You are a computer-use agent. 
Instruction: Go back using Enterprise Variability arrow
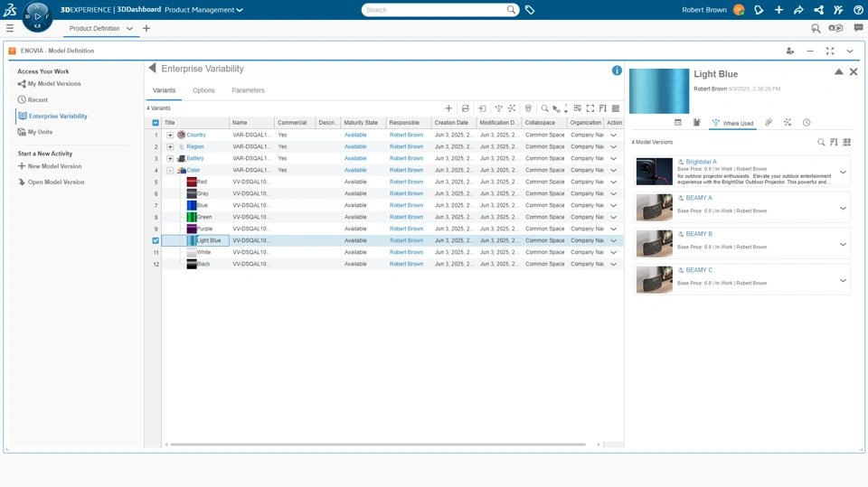[152, 68]
